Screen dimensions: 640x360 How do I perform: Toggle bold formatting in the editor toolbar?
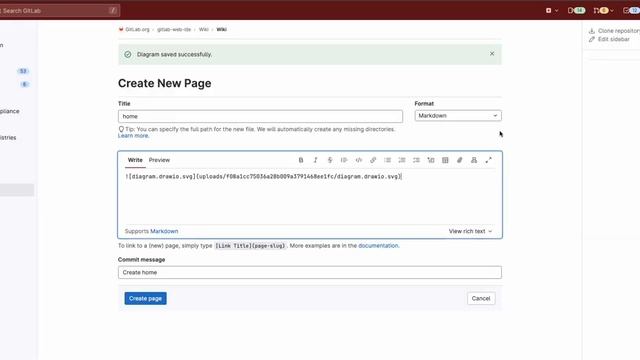tap(301, 160)
